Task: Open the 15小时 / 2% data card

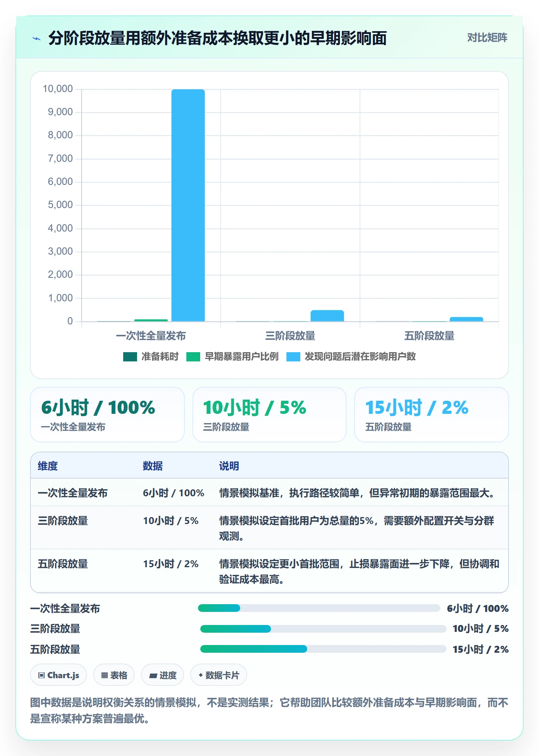Action: click(x=432, y=415)
